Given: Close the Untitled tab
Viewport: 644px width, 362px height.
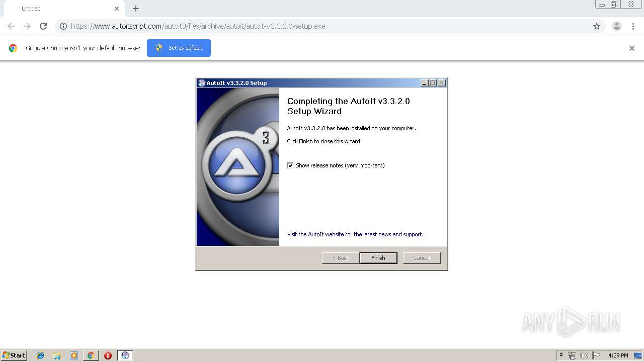Looking at the screenshot, I should (x=117, y=9).
